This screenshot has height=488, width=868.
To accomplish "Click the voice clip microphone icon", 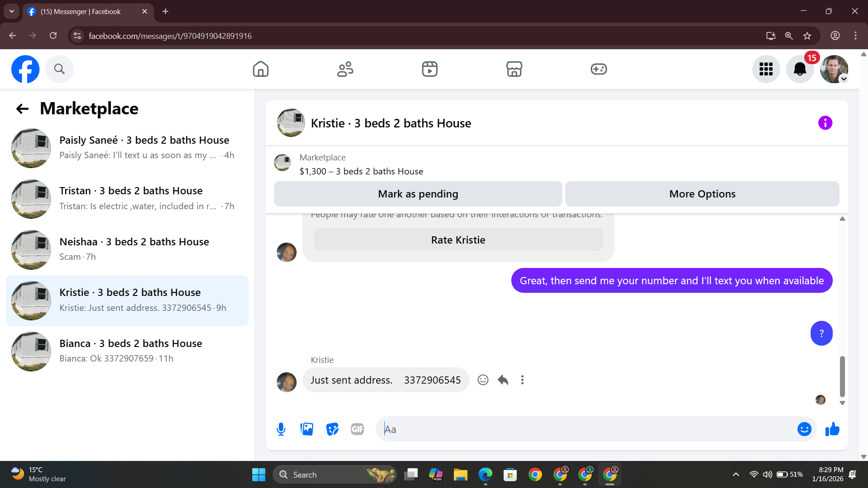I will [x=281, y=429].
